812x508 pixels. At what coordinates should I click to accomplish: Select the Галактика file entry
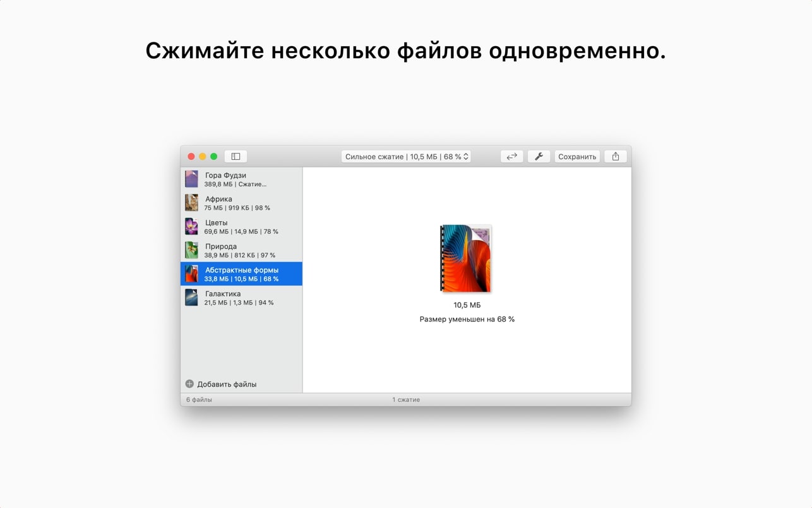[241, 298]
